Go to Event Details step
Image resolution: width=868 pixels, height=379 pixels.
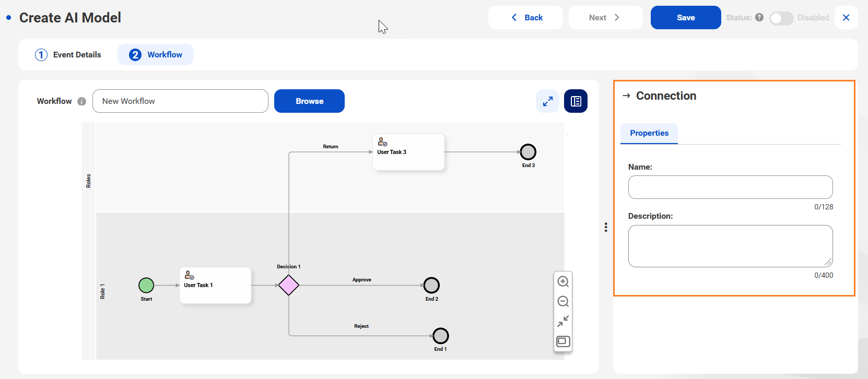click(x=68, y=55)
